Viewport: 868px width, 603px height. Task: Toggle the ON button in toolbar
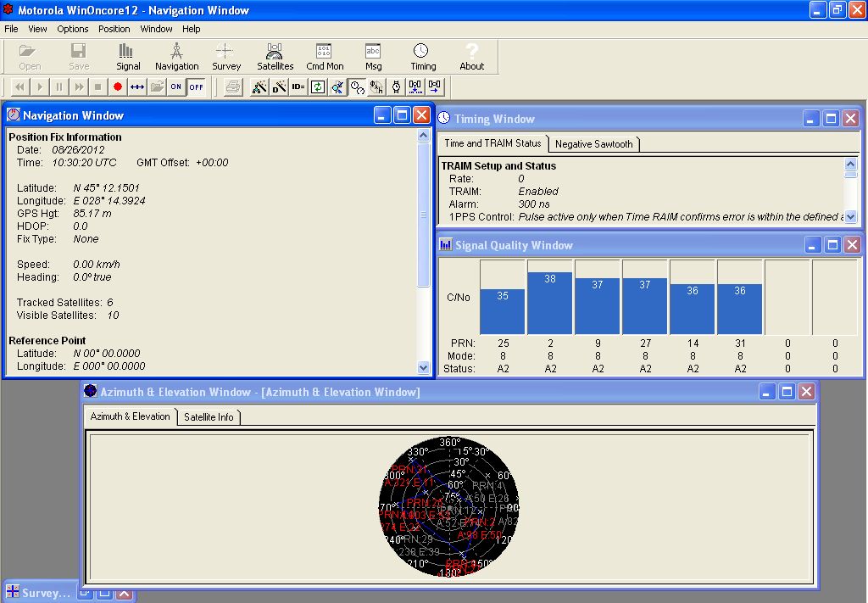click(175, 87)
